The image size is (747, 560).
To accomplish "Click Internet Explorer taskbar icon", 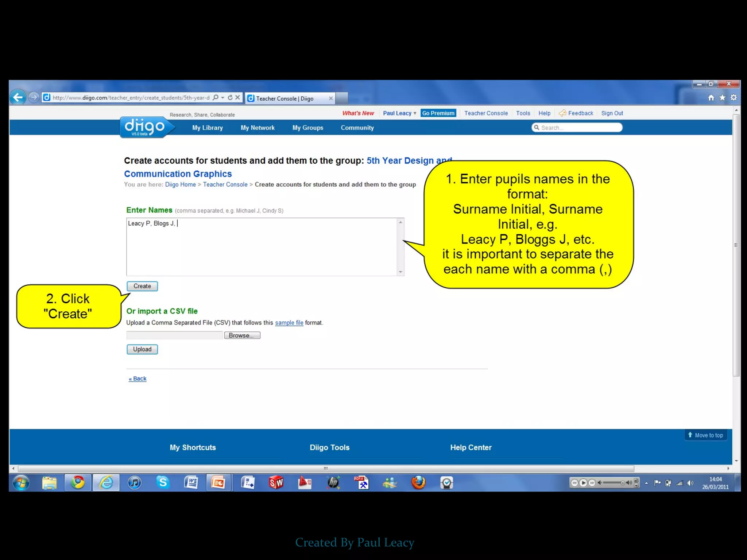I will click(106, 483).
